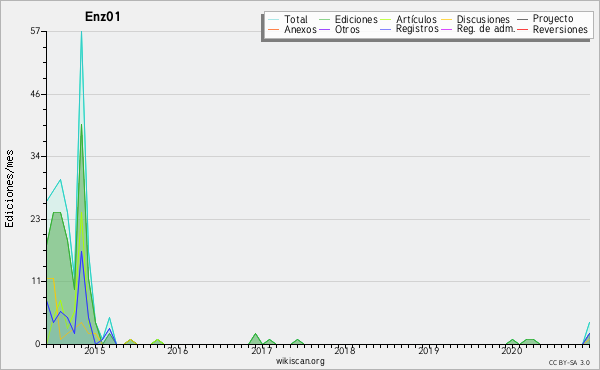Click the Registros legend label
The width and height of the screenshot is (600, 370).
point(417,29)
